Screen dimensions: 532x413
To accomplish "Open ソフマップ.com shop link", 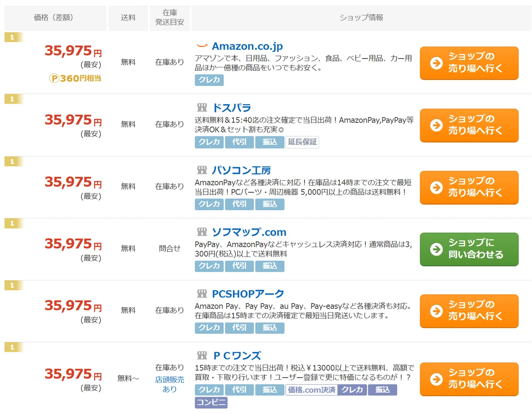I will click(249, 232).
